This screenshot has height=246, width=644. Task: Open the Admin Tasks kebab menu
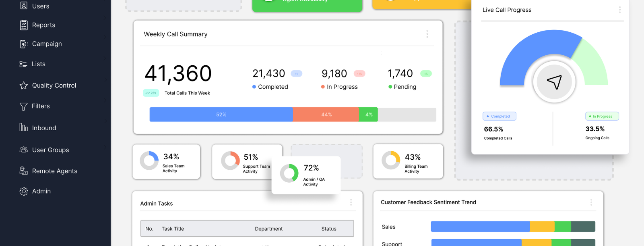click(351, 202)
